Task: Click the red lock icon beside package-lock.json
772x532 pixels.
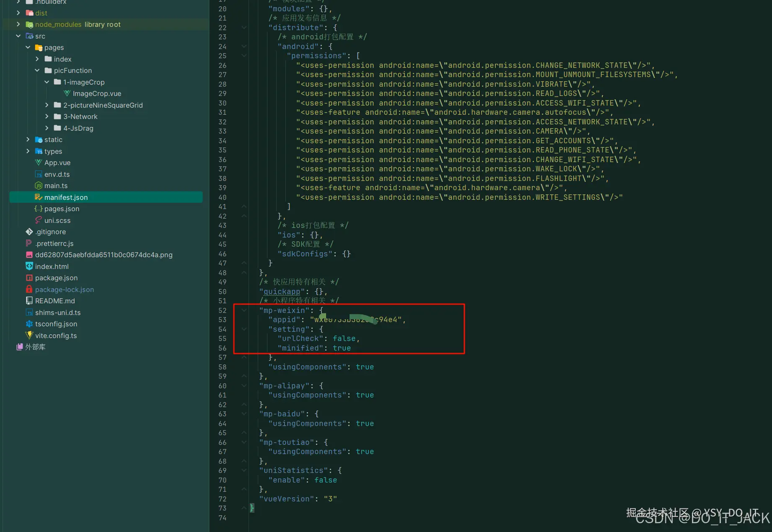Action: click(29, 289)
